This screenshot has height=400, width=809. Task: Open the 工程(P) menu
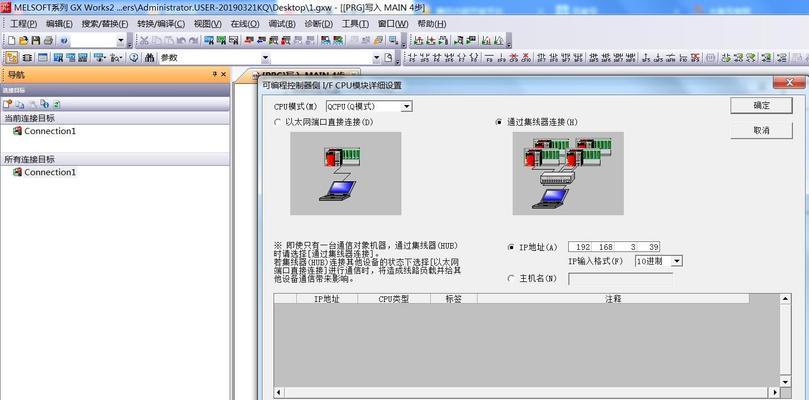tap(23, 24)
